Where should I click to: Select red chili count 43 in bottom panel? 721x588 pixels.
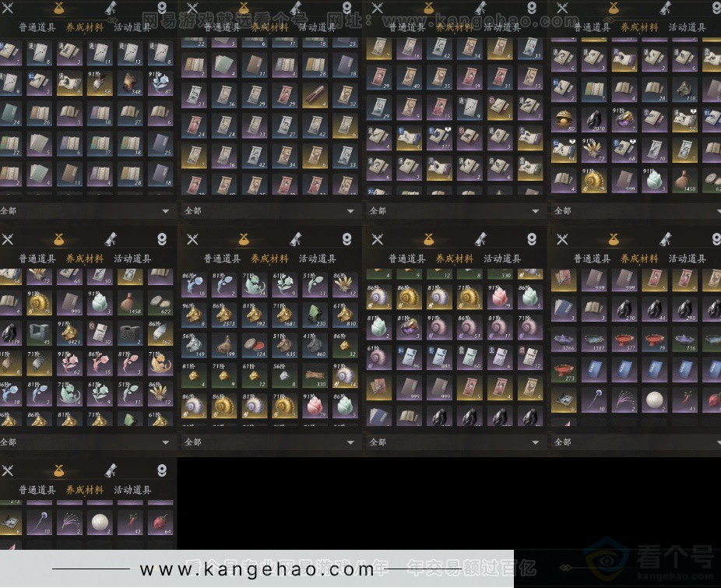click(130, 523)
